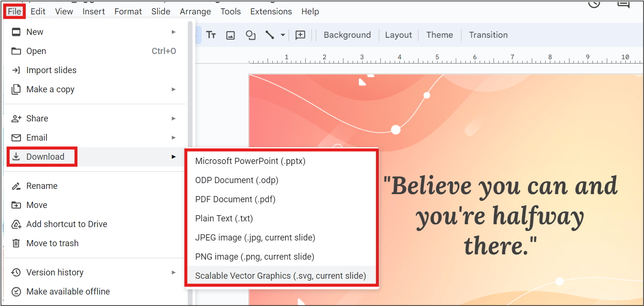This screenshot has height=306, width=644.
Task: Insert a text box using toolbar icon
Action: tap(211, 34)
